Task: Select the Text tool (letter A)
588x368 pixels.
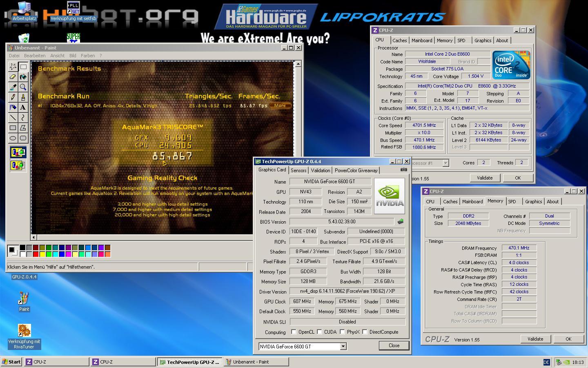Action: [23, 108]
